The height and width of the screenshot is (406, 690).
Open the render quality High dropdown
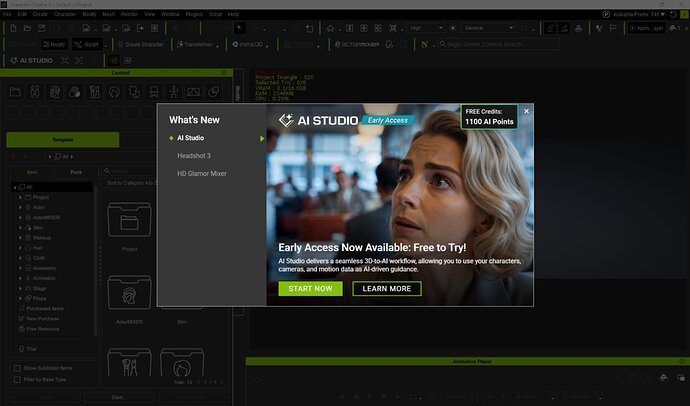pos(426,28)
